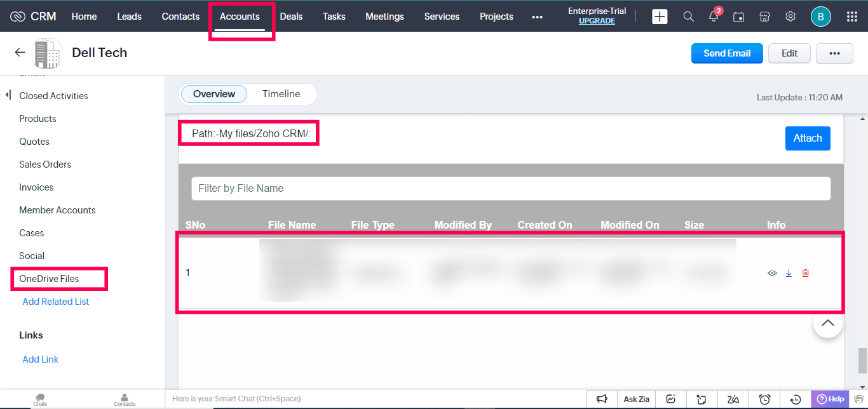Open the more actions ellipsis button
Screen dimensions: 868x409
point(834,53)
